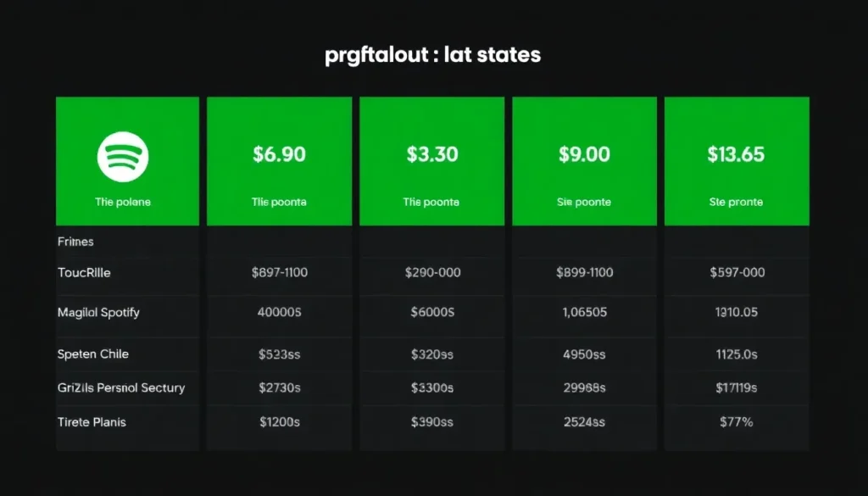
Task: Click the 'Speten Chile' row label
Action: (93, 354)
